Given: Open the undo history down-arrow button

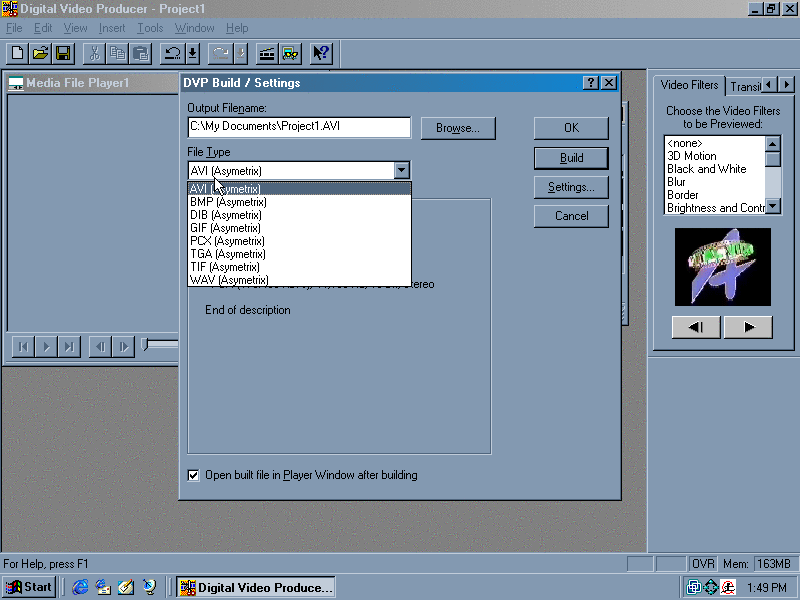Looking at the screenshot, I should tap(192, 53).
